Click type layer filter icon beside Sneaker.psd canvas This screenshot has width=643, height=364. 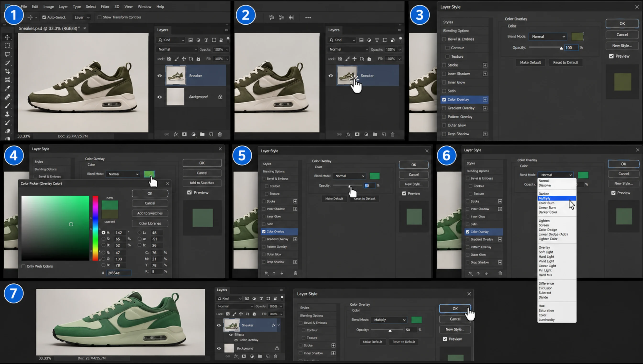pos(206,40)
